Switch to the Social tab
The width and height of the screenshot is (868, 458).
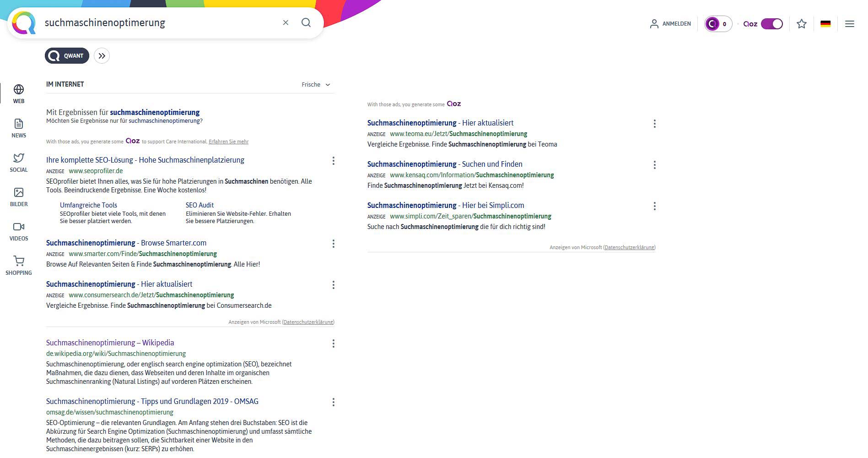pyautogui.click(x=19, y=163)
